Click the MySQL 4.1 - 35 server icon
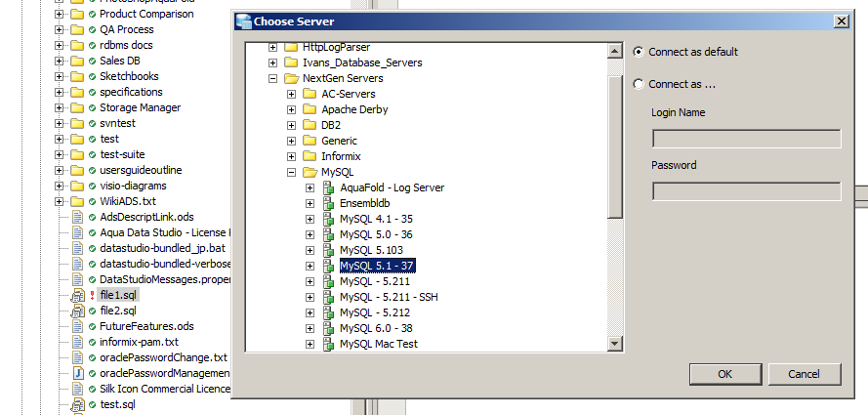868x415 pixels. [x=329, y=219]
